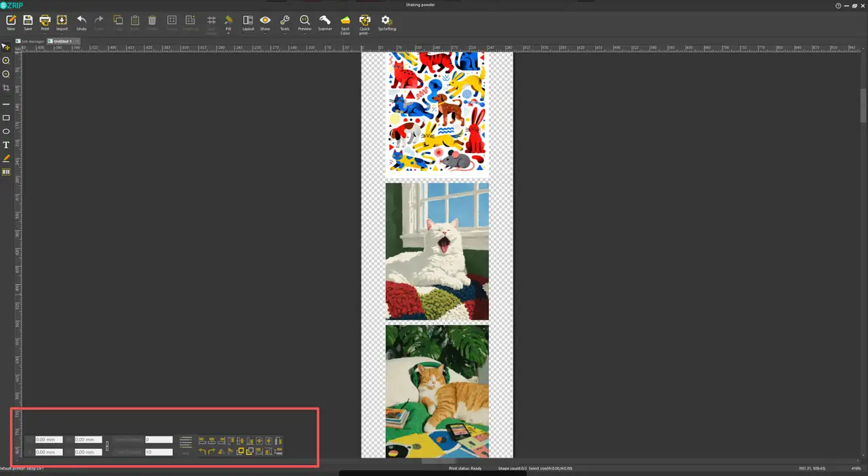Open the help icon in title bar
The height and width of the screenshot is (476, 868).
click(x=839, y=5)
